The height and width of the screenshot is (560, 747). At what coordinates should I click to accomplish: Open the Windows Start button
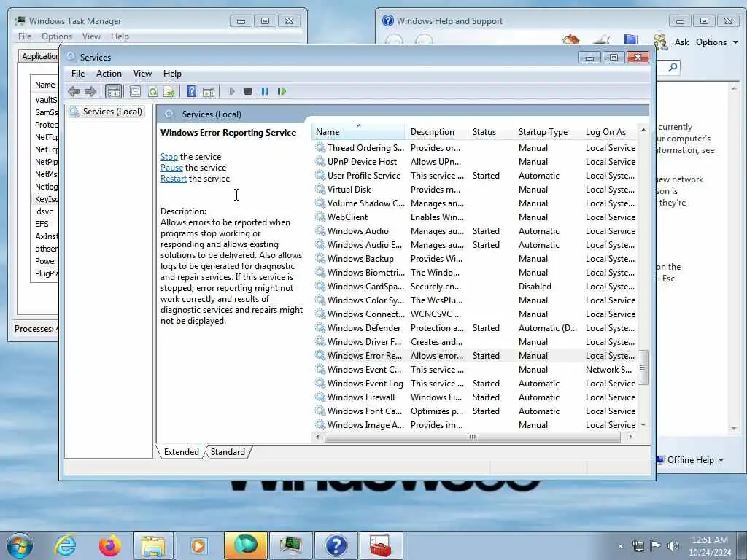tap(20, 545)
